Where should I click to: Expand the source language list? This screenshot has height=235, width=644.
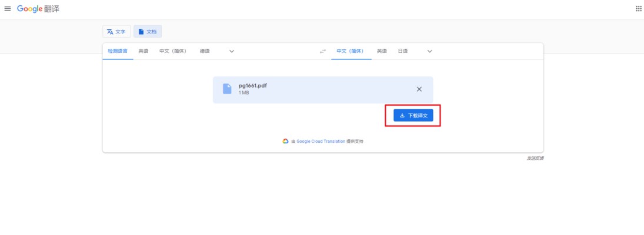click(x=232, y=51)
